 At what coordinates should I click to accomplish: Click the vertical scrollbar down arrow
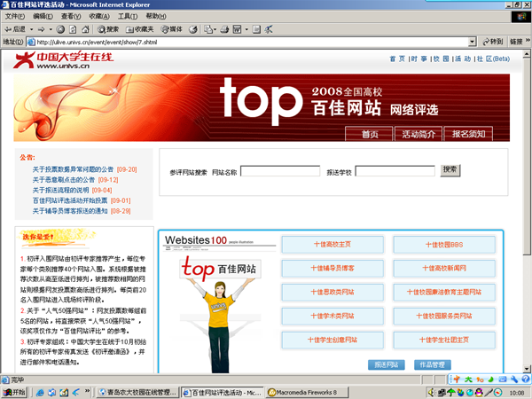click(527, 369)
